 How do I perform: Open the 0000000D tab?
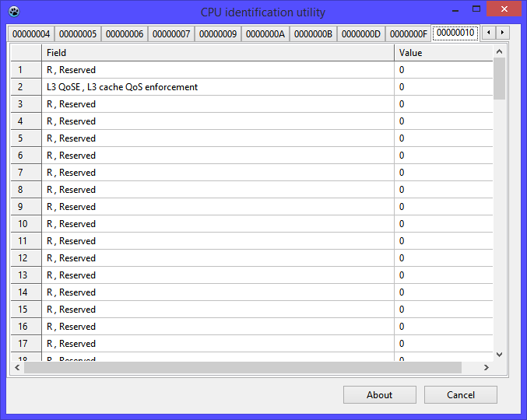(361, 34)
